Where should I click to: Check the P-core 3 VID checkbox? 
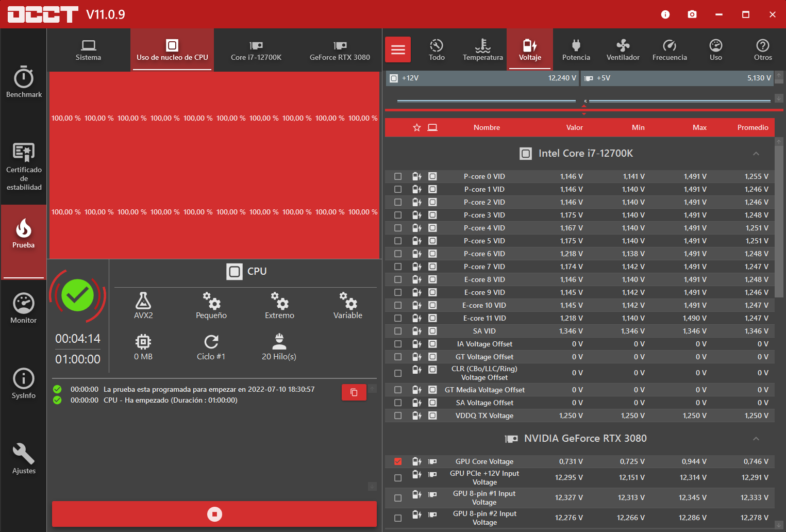click(398, 215)
